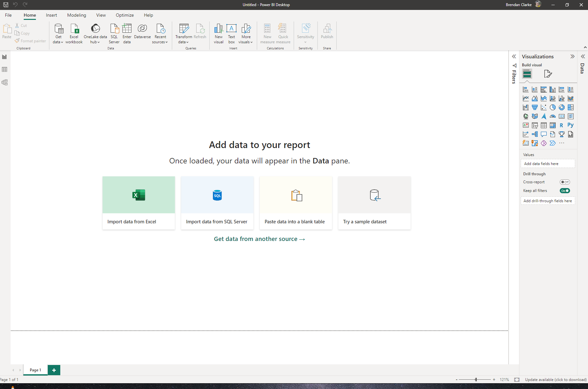Select the ribbon chart visual icon
Image resolution: width=588 pixels, height=389 pixels.
(571, 98)
